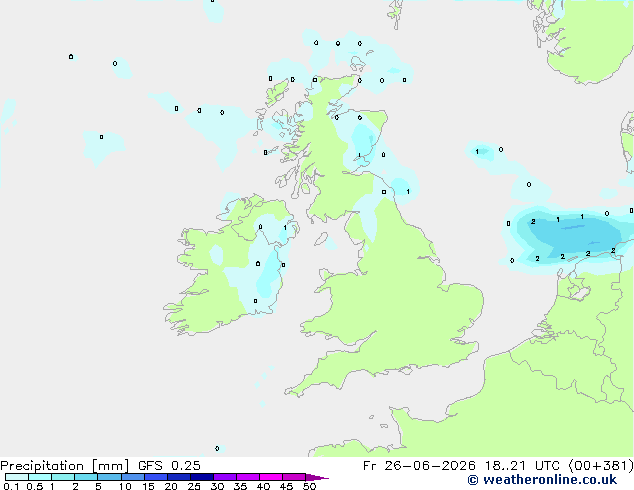Click the 10–15 mm legend color box

[133, 477]
